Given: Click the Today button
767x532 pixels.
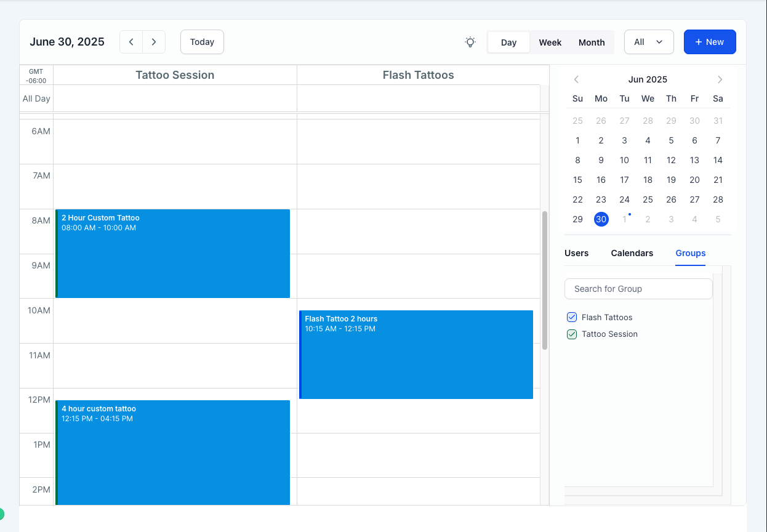Looking at the screenshot, I should [x=202, y=42].
